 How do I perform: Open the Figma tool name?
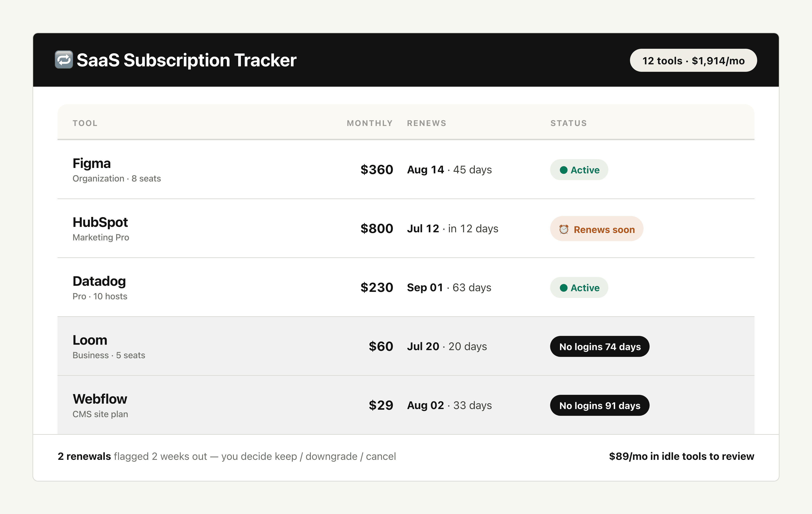point(92,163)
